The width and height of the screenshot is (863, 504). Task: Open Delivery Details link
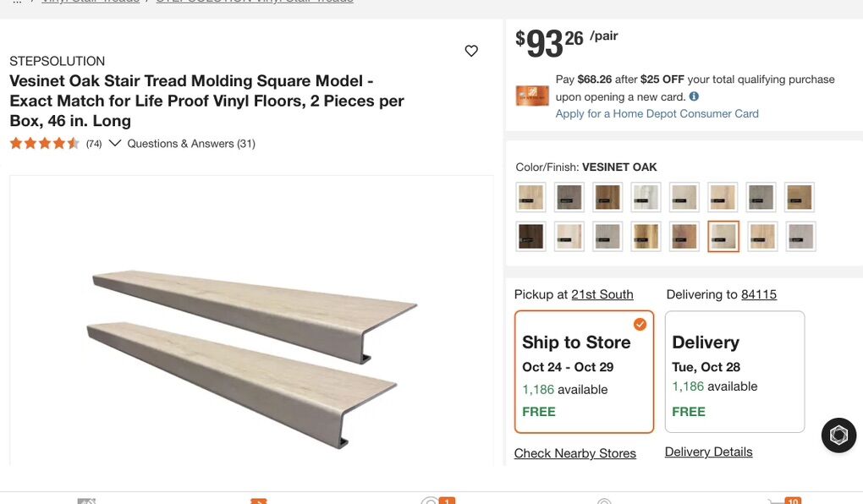708,452
